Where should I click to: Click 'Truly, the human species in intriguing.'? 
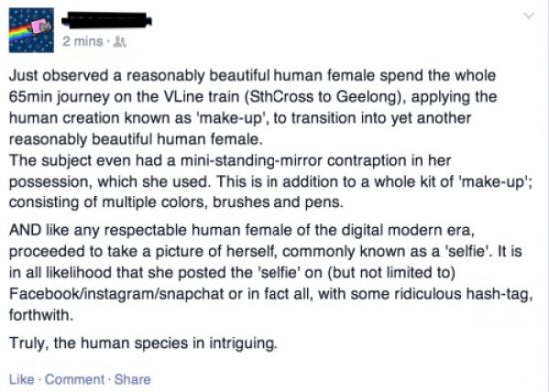[144, 343]
